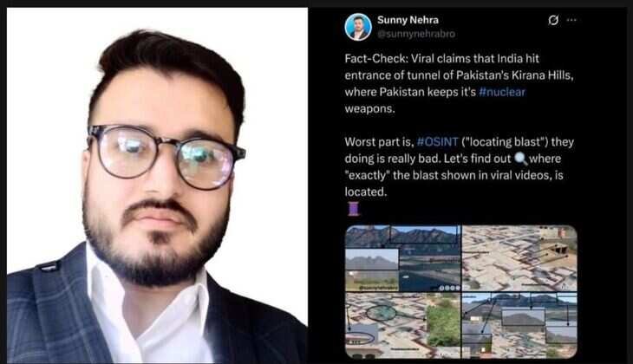Open the top-right satellite map thumbnail
The width and height of the screenshot is (633, 364).
pos(519,258)
